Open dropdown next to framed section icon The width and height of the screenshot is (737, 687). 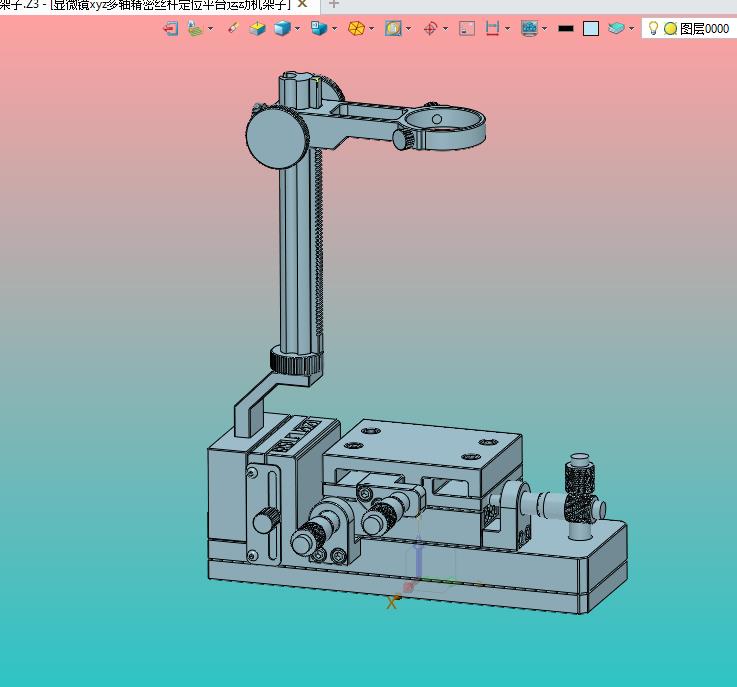click(x=408, y=29)
